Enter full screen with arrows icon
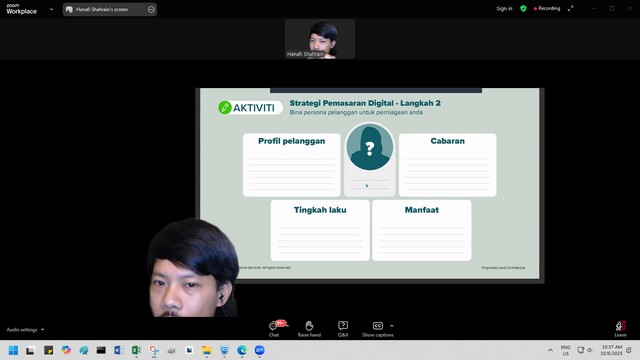 click(x=571, y=9)
